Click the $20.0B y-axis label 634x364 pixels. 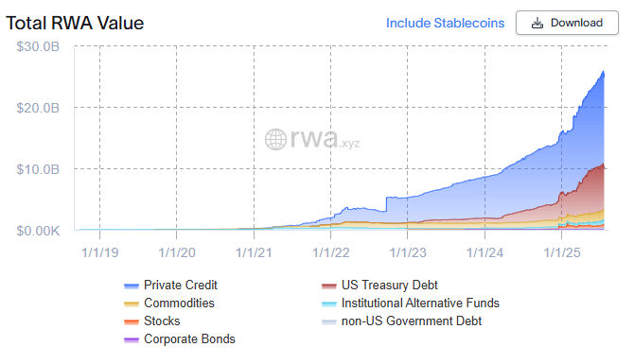click(x=38, y=108)
